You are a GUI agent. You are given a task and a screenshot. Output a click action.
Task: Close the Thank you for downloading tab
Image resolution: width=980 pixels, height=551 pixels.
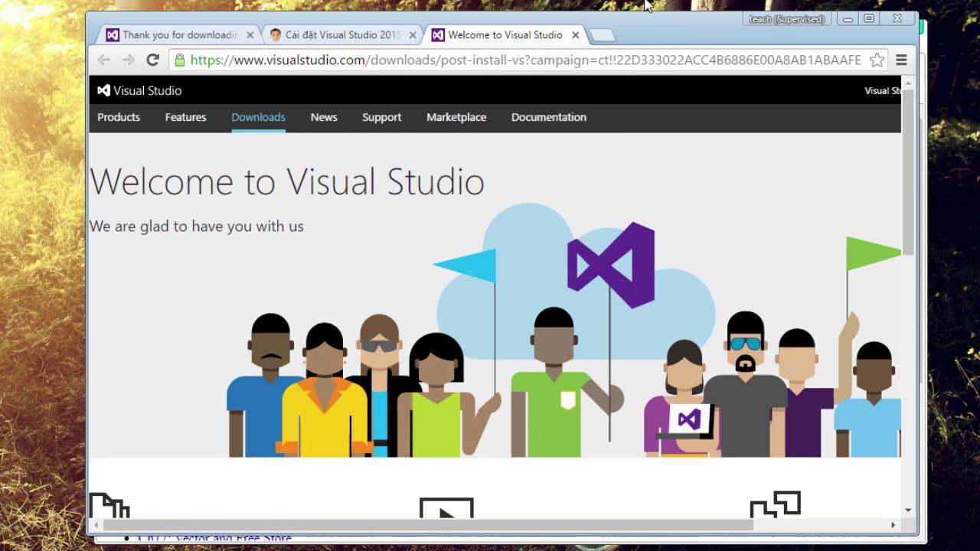250,35
